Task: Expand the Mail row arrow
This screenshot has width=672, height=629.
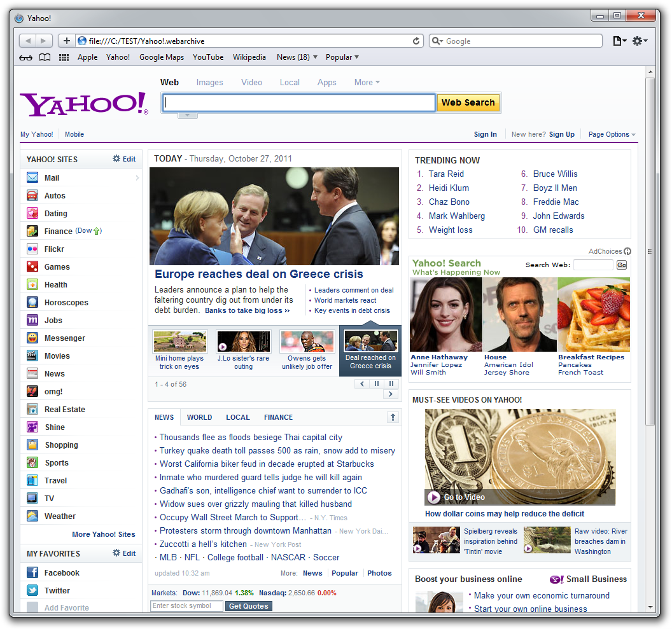Action: (x=137, y=177)
